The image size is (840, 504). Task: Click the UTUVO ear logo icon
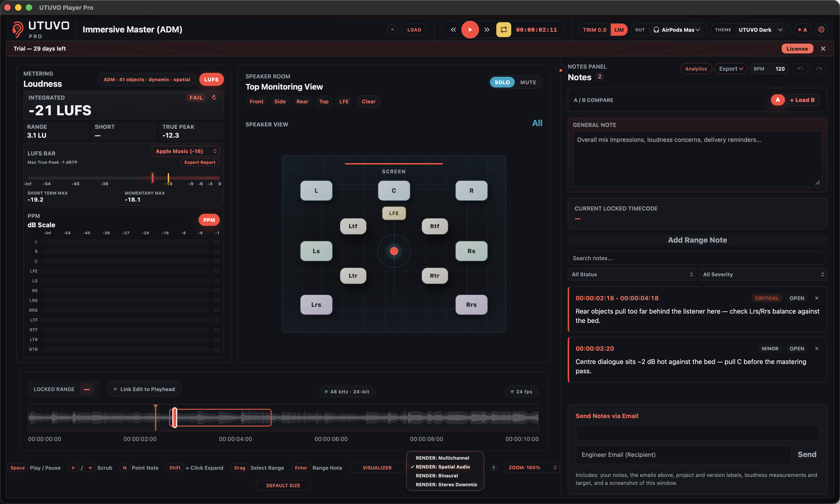pos(17,30)
